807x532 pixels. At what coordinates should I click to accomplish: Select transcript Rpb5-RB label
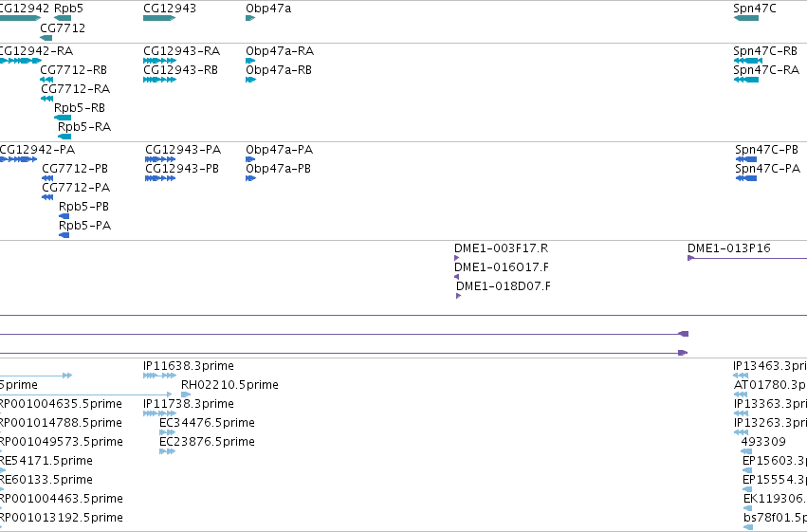(80, 108)
